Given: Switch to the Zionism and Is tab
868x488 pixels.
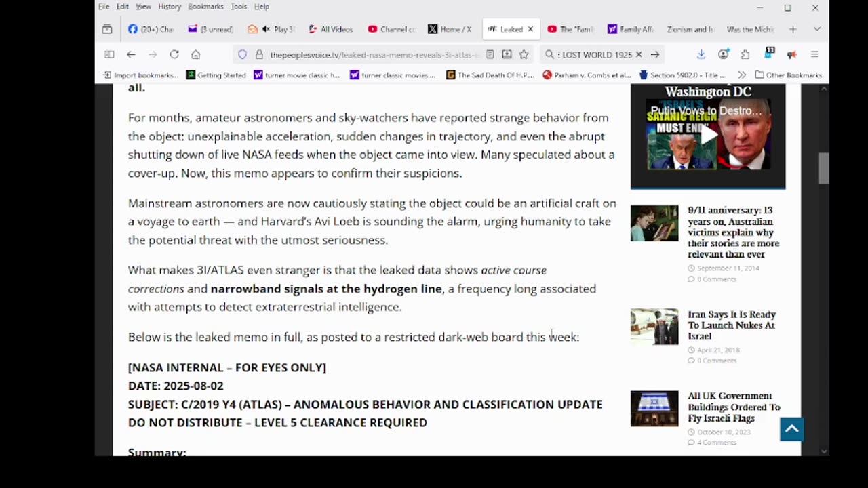Looking at the screenshot, I should [690, 29].
